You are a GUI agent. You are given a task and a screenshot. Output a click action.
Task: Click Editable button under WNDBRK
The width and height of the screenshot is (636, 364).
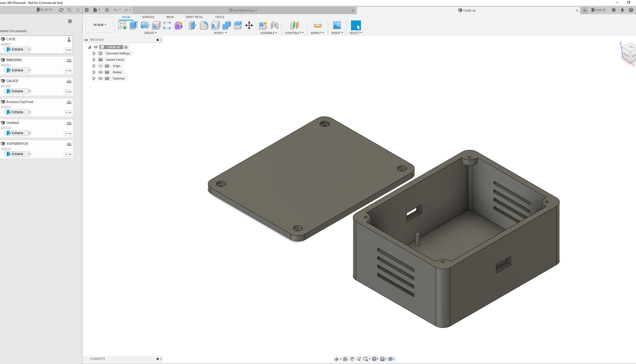coord(18,70)
